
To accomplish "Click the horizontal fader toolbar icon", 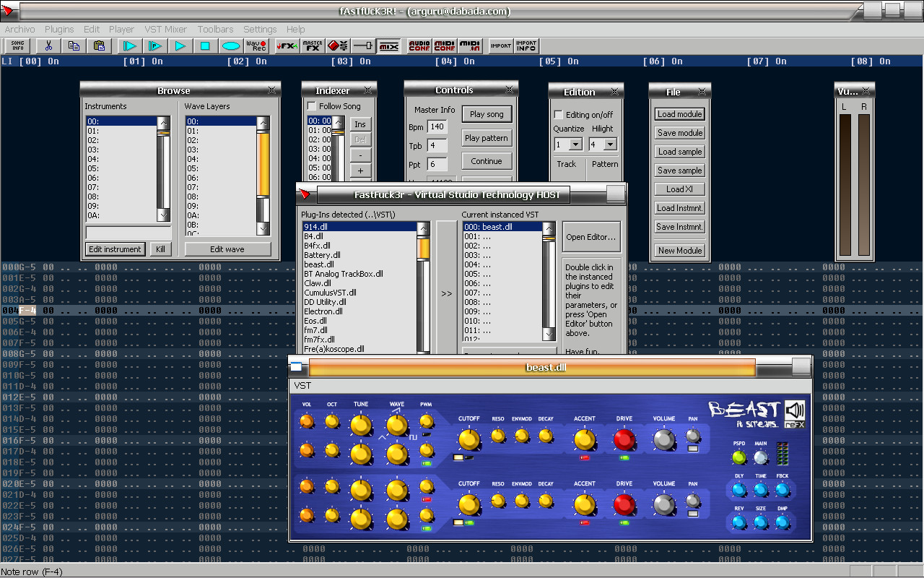I will pyautogui.click(x=363, y=46).
